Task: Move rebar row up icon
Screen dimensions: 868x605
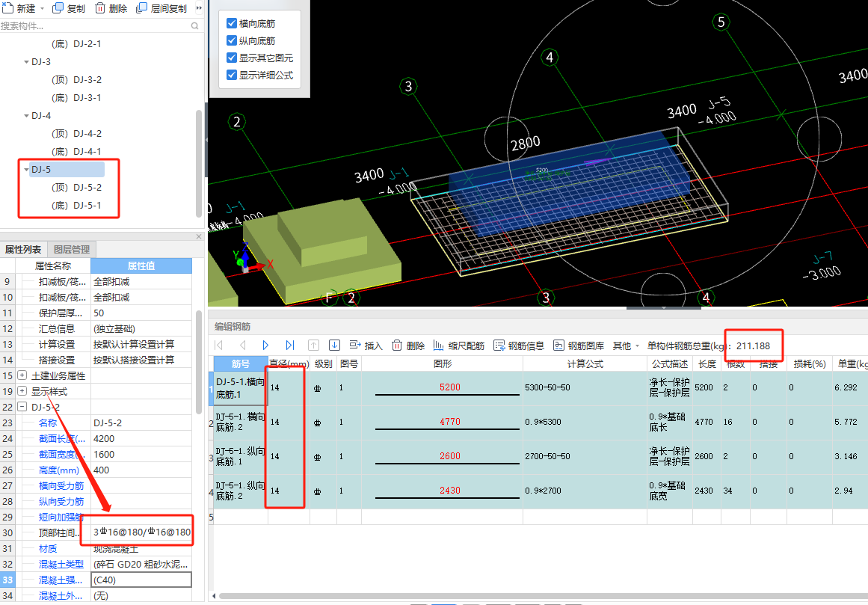Action: click(313, 346)
